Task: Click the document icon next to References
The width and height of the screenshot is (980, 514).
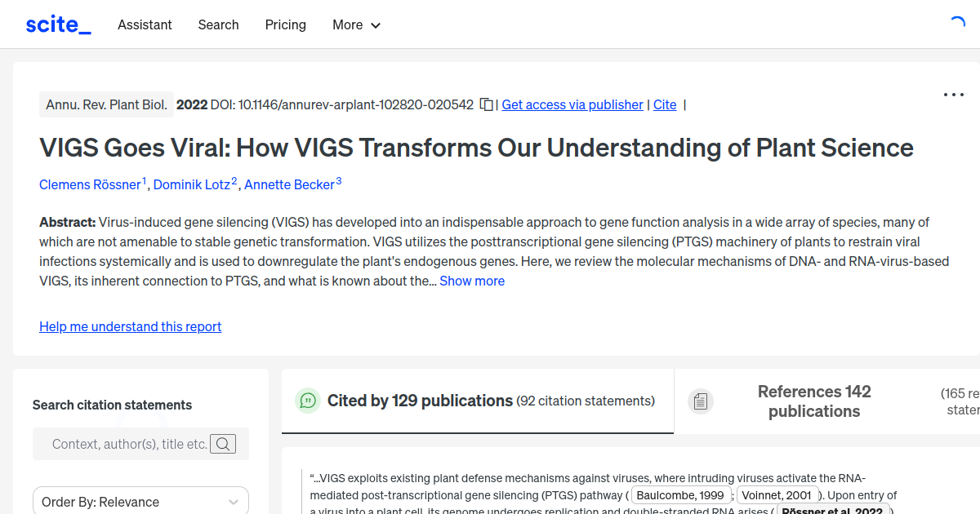Action: (x=700, y=401)
